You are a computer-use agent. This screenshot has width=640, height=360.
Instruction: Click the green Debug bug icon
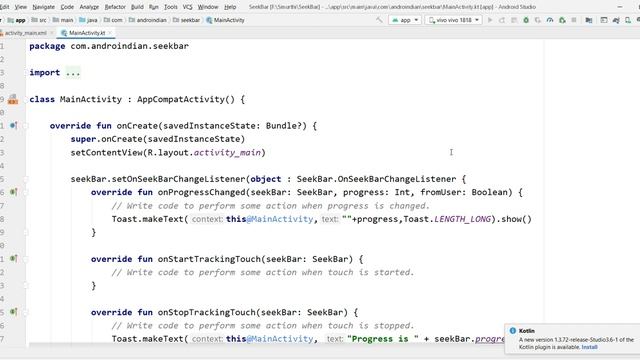pos(526,20)
